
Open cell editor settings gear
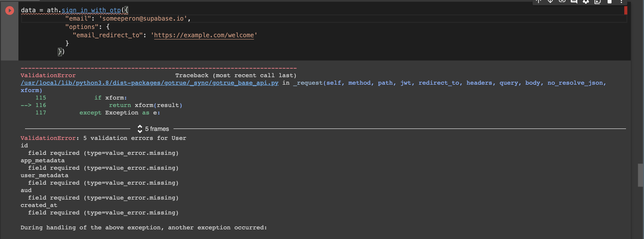coord(586,2)
